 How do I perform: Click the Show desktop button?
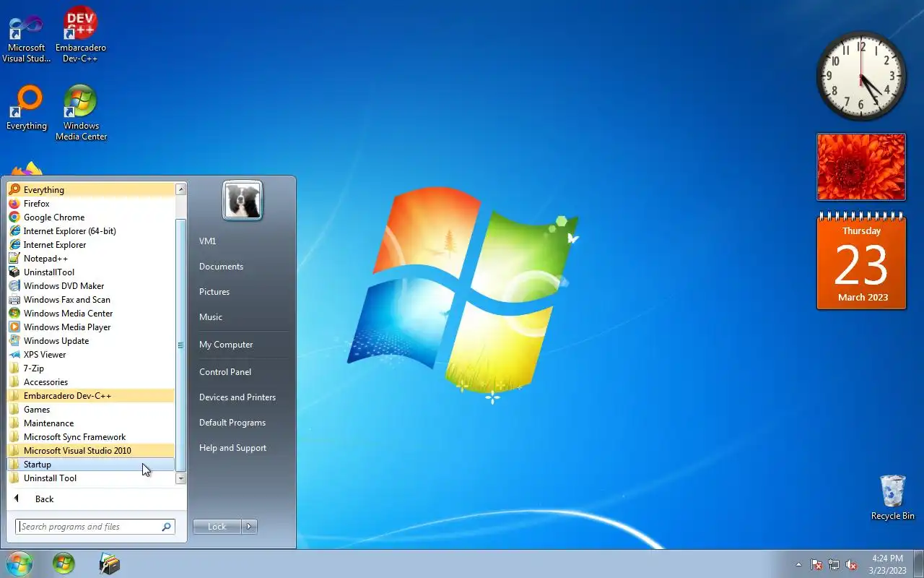918,564
